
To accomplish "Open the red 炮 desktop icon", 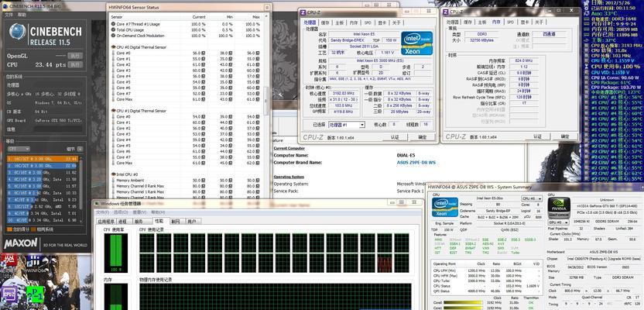I will point(8,261).
